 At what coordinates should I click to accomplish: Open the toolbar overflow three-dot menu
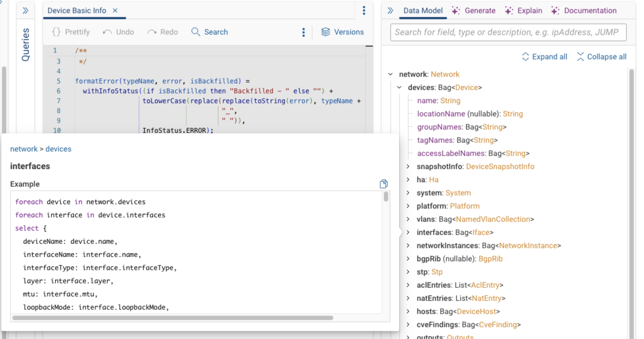click(303, 32)
